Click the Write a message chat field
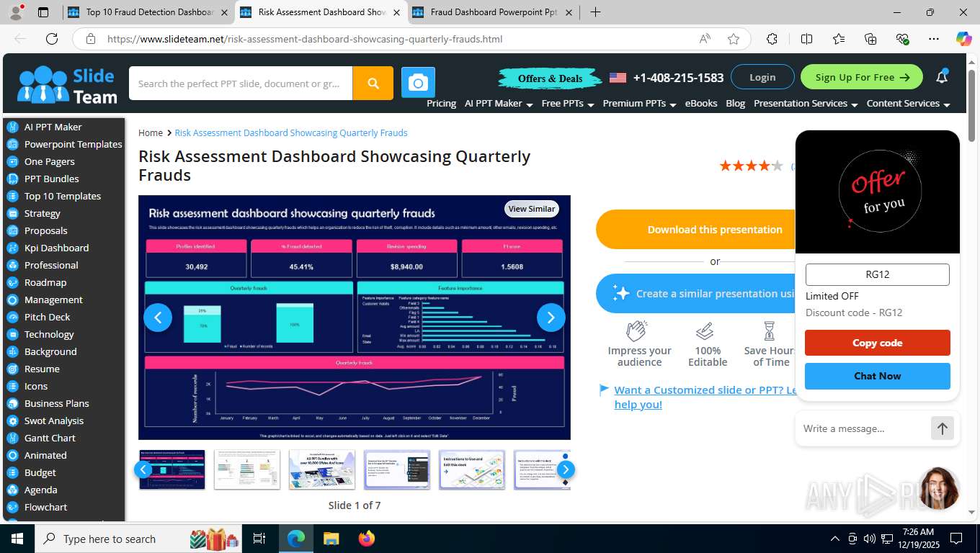 863,428
